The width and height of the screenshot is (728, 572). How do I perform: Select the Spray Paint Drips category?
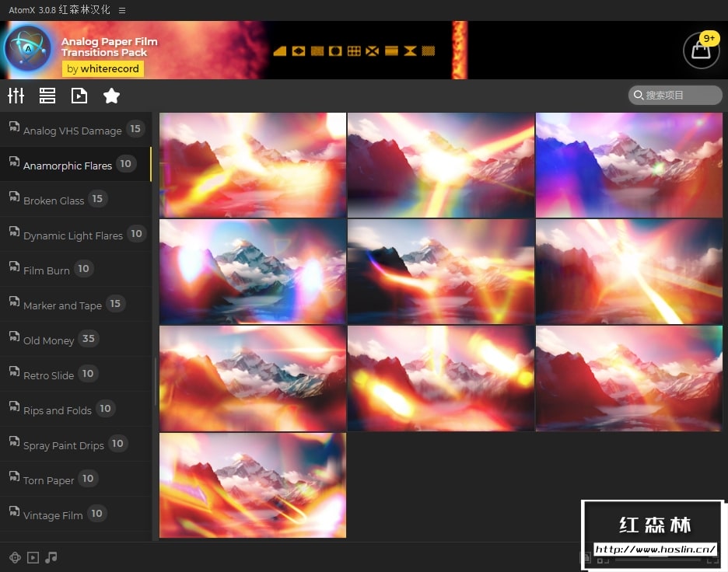[x=75, y=445]
